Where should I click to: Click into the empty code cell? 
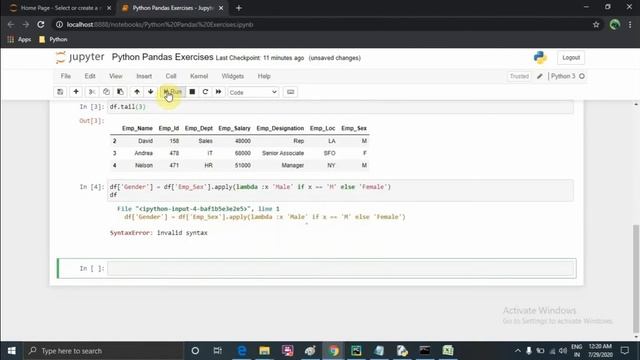(341, 268)
